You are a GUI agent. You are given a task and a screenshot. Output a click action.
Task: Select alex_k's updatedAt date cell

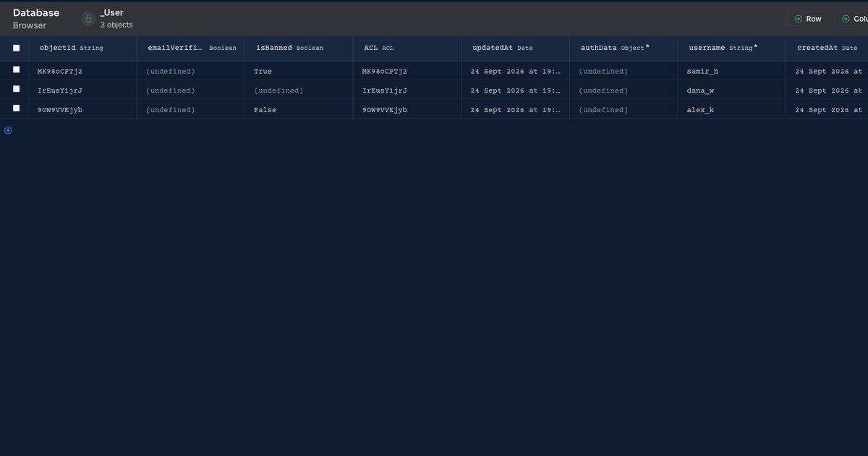(x=516, y=109)
